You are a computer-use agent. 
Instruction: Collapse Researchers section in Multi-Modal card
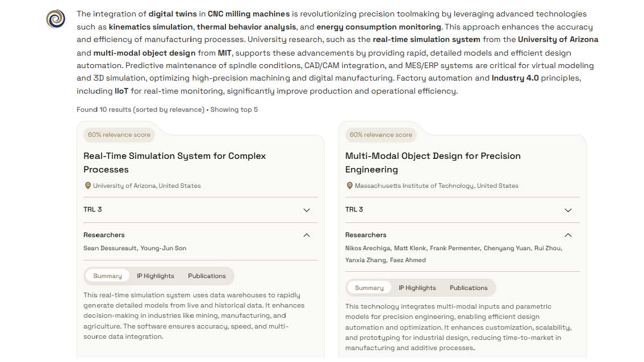(x=568, y=235)
